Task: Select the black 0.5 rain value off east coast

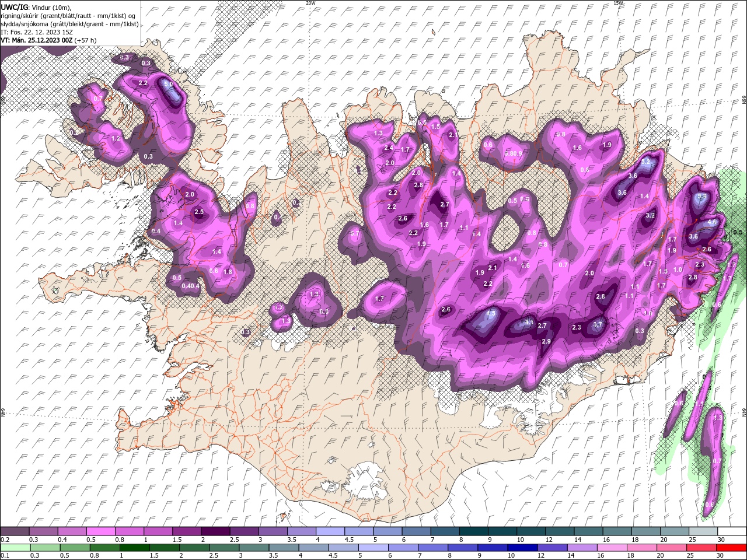Action: 738,232
